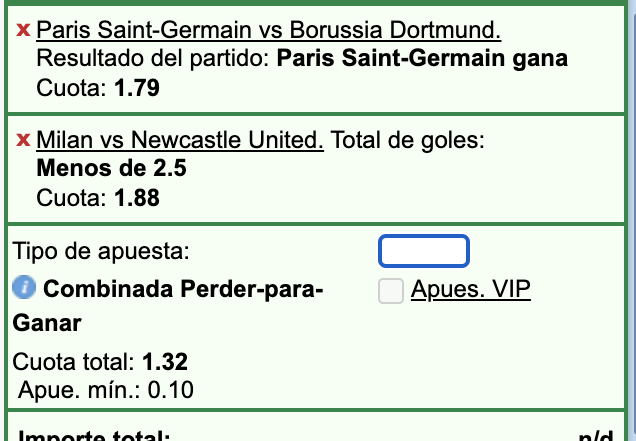The image size is (636, 441).
Task: Click the n/d total amount value
Action: (x=596, y=436)
